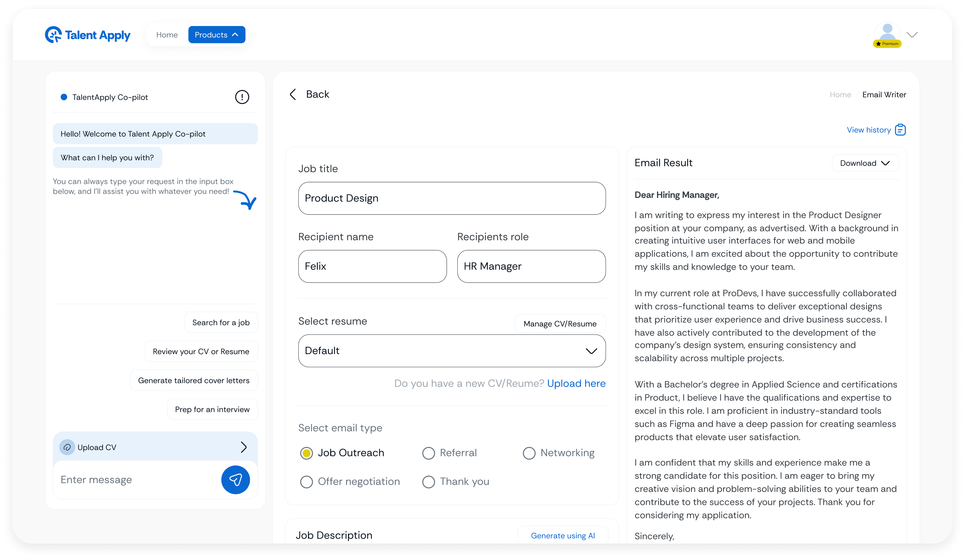Click the back arrow chevron icon
The image size is (965, 560).
293,94
